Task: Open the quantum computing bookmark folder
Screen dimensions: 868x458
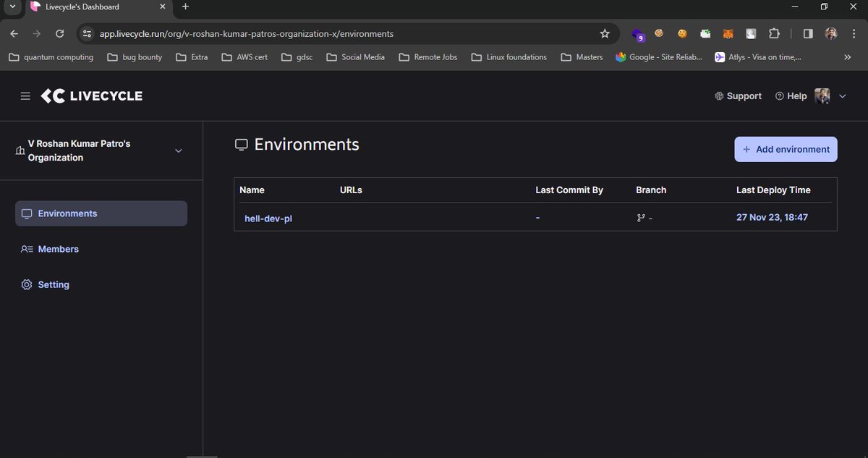Action: click(x=51, y=57)
